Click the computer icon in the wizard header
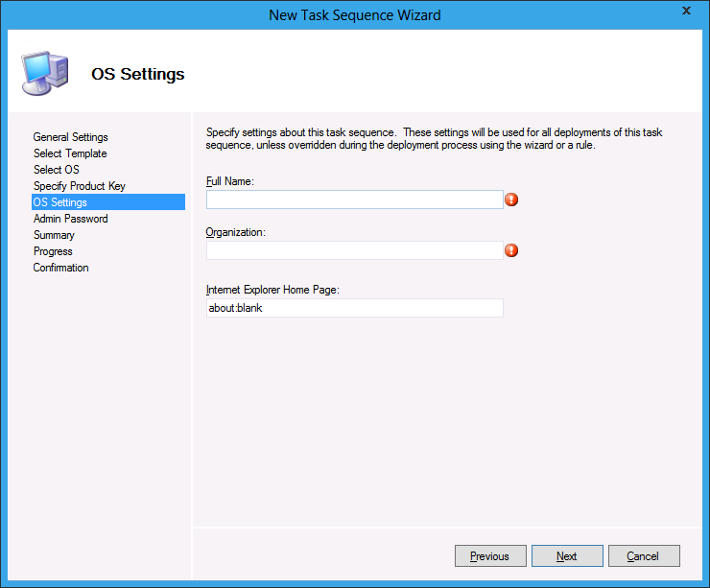This screenshot has height=588, width=710. coord(44,72)
